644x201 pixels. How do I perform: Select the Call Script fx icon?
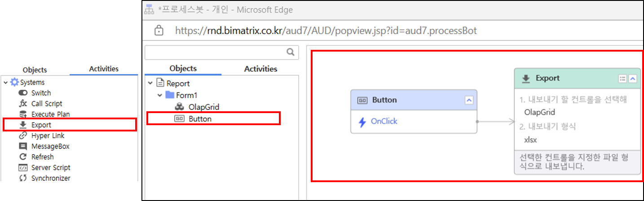tap(23, 104)
